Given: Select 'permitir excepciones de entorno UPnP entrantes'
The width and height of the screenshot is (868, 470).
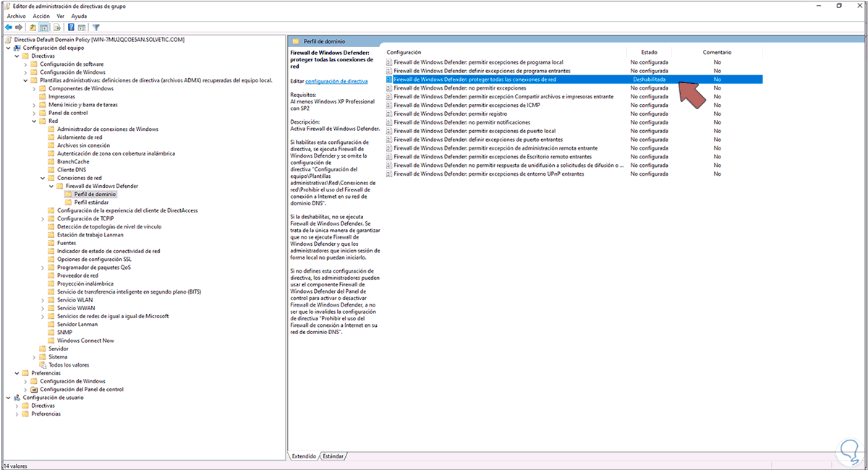Looking at the screenshot, I should 489,174.
